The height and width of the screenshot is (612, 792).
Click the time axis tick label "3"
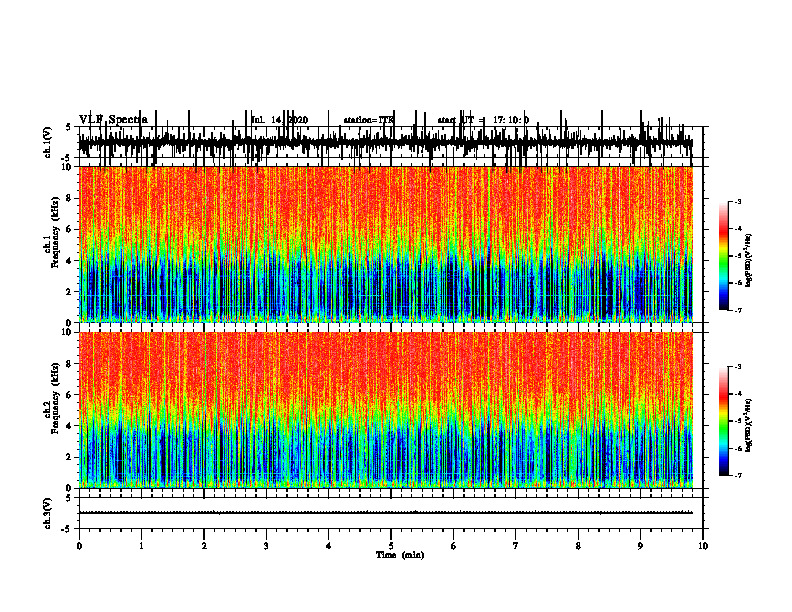coord(266,546)
